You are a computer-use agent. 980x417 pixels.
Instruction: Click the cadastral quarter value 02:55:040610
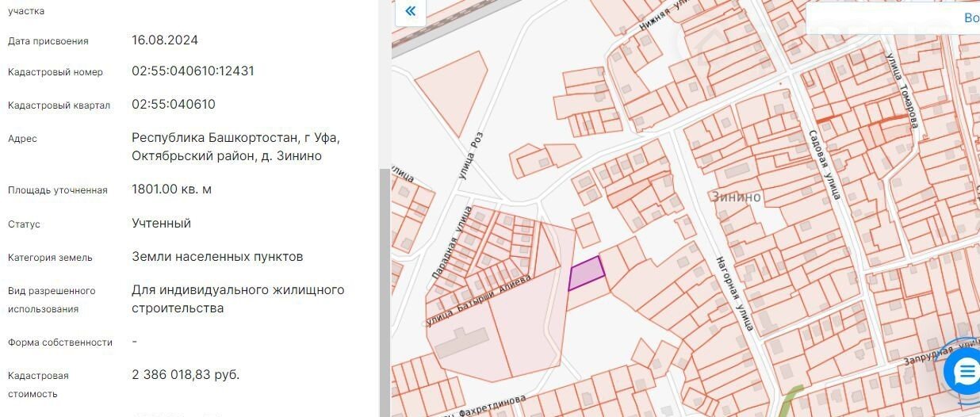point(173,105)
